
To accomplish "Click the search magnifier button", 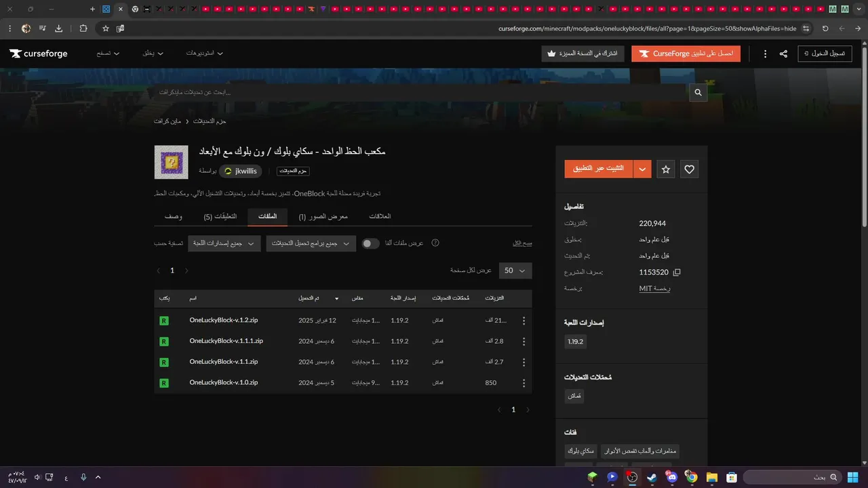I will (698, 92).
